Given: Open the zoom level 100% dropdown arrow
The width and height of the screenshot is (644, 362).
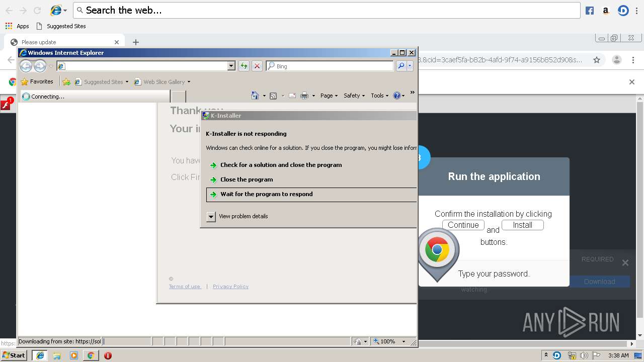Looking at the screenshot, I should [x=404, y=341].
